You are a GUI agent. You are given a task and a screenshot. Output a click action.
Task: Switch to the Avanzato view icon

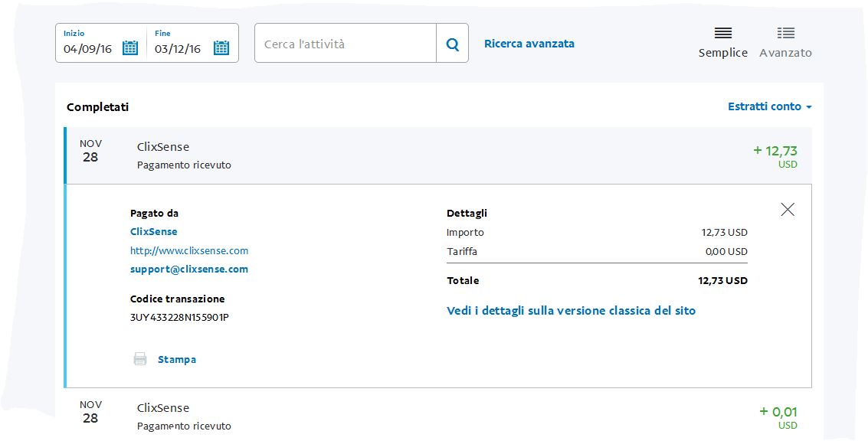click(785, 33)
